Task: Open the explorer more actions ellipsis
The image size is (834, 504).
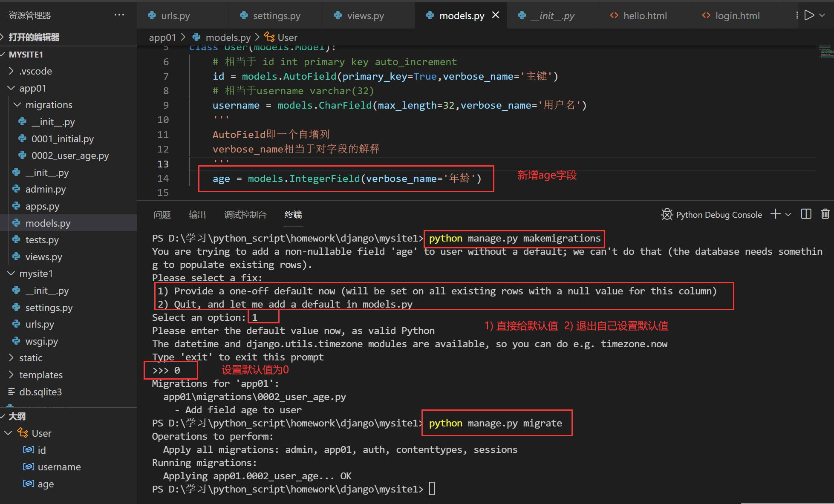Action: tap(119, 15)
